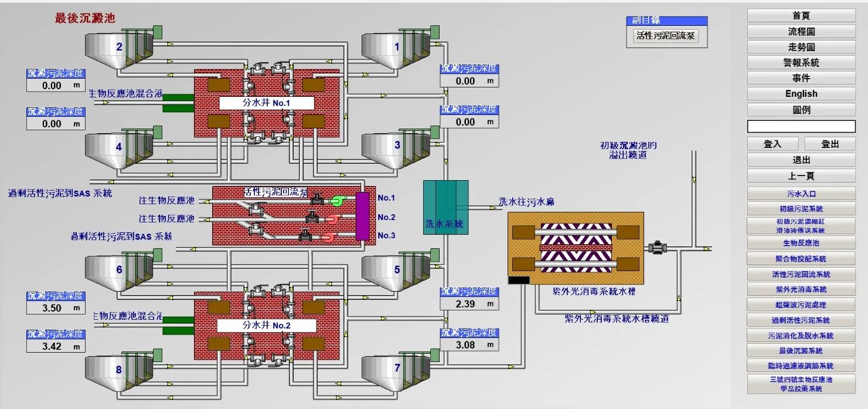Open the 流程圖 flow diagram
Image resolution: width=868 pixels, height=409 pixels.
[x=801, y=32]
